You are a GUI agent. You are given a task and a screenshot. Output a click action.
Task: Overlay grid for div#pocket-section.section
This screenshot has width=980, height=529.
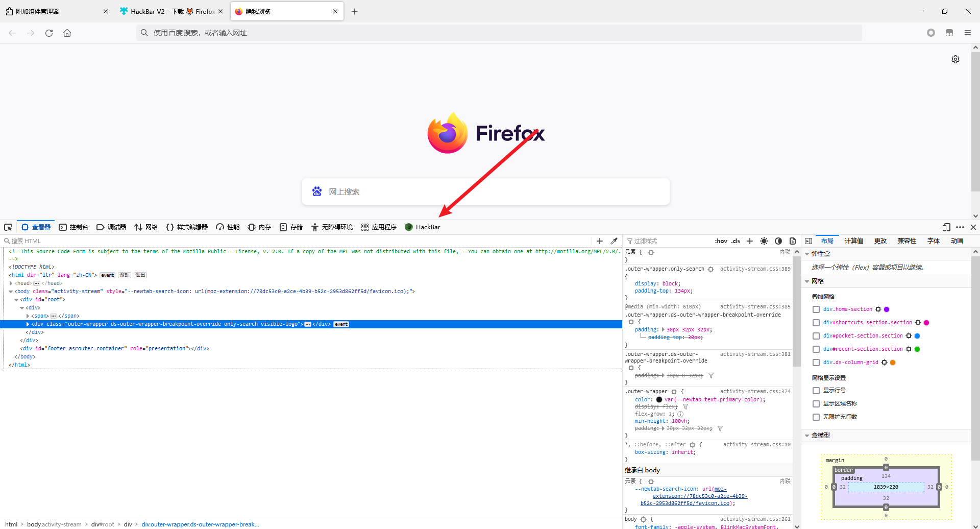pyautogui.click(x=816, y=336)
